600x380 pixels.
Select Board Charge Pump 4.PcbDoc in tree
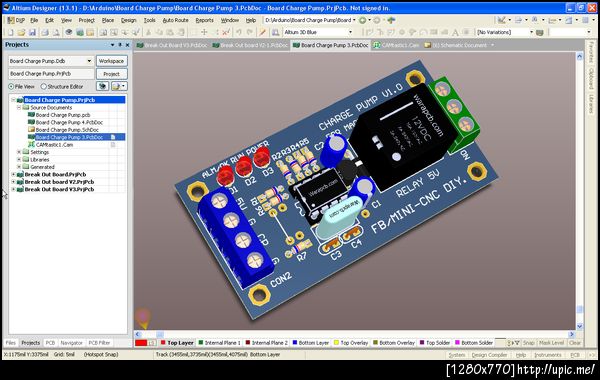(69, 122)
